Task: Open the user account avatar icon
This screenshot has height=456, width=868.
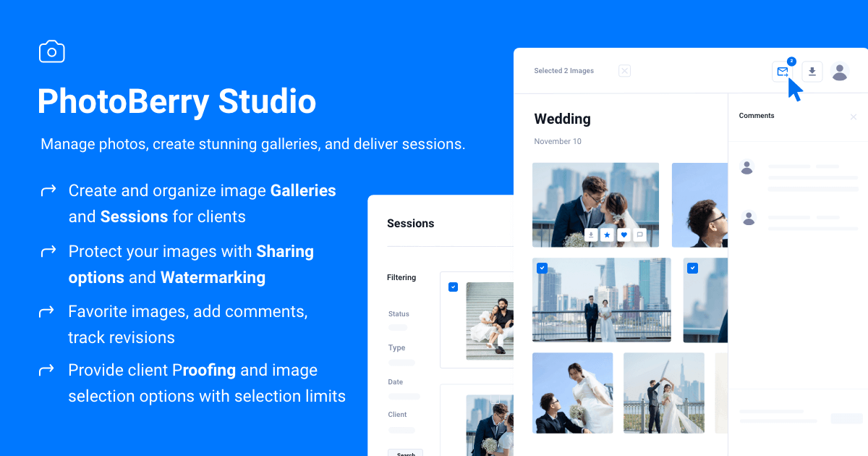Action: [x=840, y=72]
